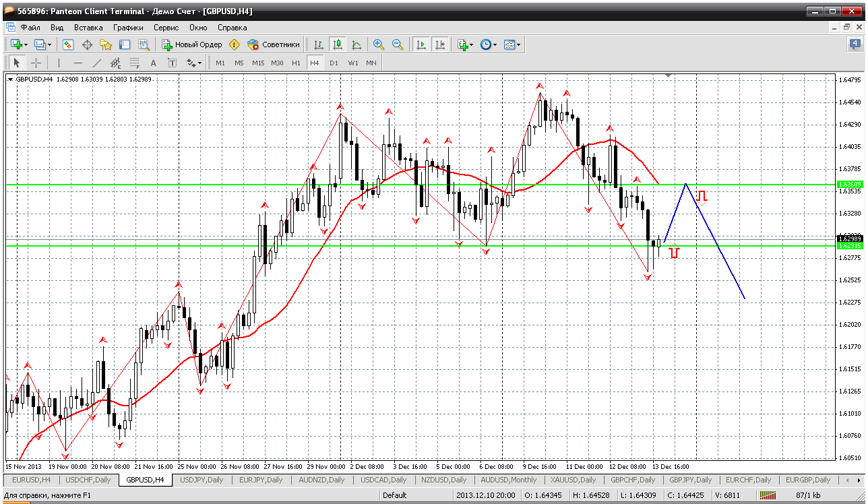
Task: Show the Navigator panel (folder with star)
Action: (106, 44)
